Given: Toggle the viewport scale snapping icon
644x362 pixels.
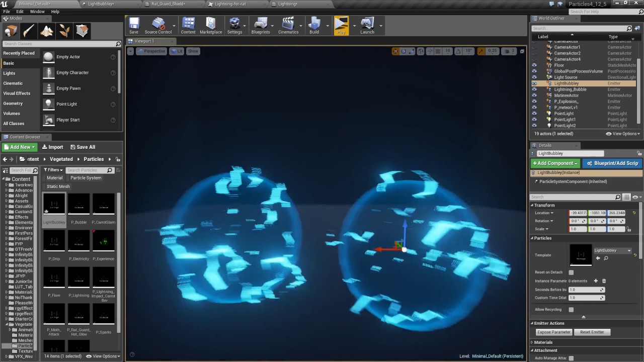Looking at the screenshot, I should [x=481, y=51].
